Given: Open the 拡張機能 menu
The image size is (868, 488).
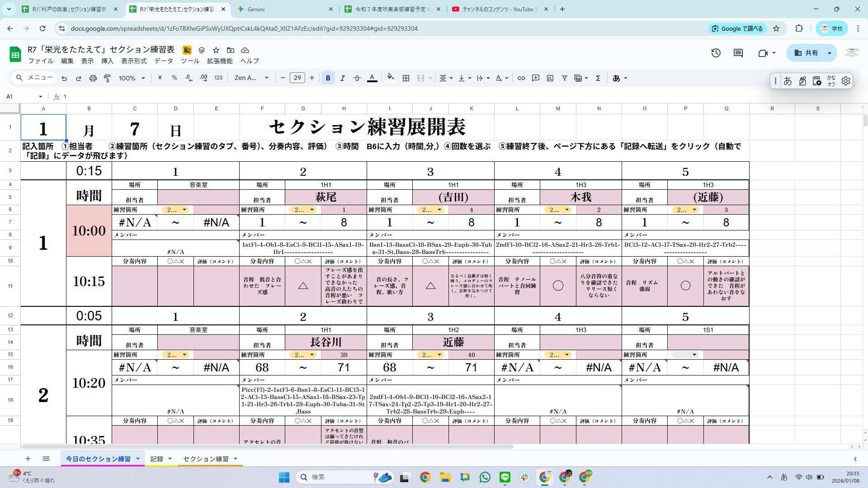Looking at the screenshot, I should pos(220,61).
